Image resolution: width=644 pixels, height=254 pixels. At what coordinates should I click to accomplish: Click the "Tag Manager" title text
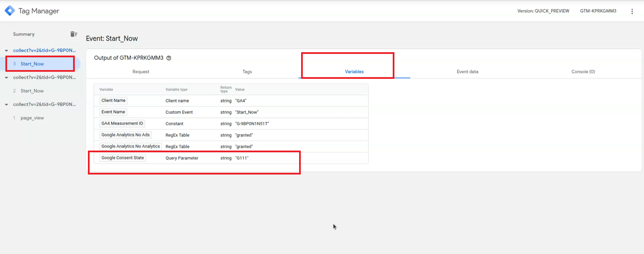[39, 11]
